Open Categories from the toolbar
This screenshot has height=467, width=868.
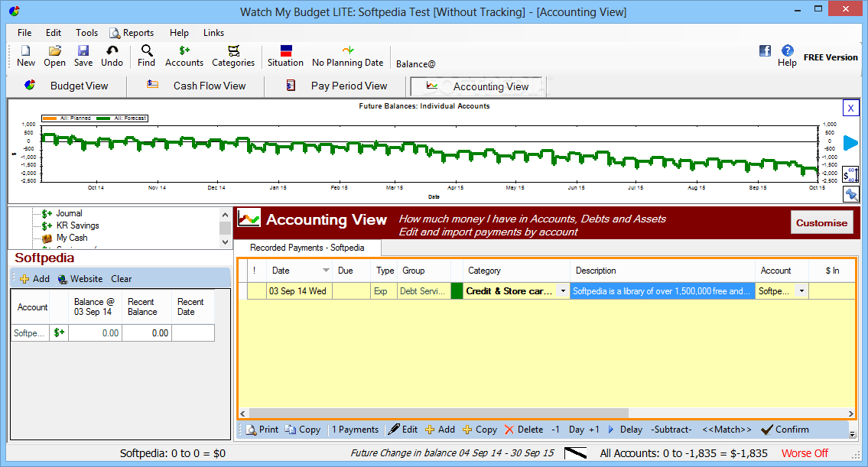point(233,56)
